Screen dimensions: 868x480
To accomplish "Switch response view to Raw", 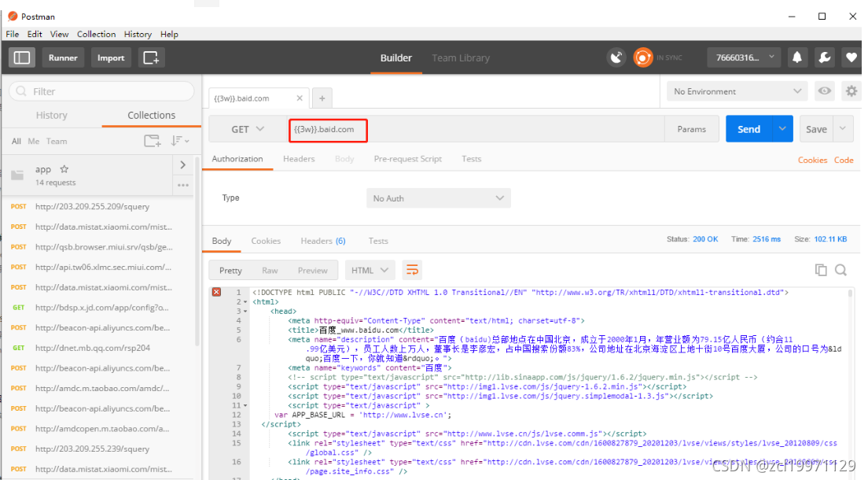I will pyautogui.click(x=270, y=270).
